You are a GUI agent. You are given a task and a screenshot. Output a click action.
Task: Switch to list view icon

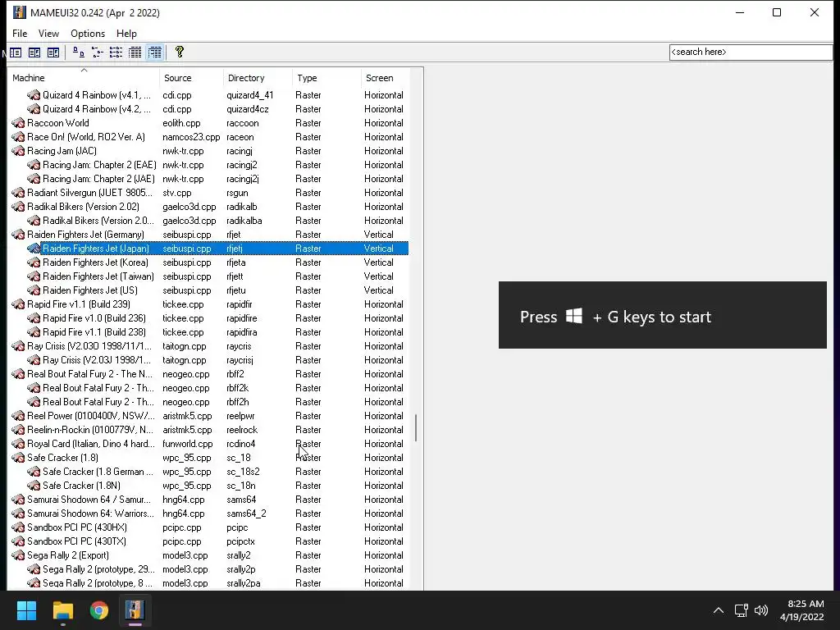(116, 52)
